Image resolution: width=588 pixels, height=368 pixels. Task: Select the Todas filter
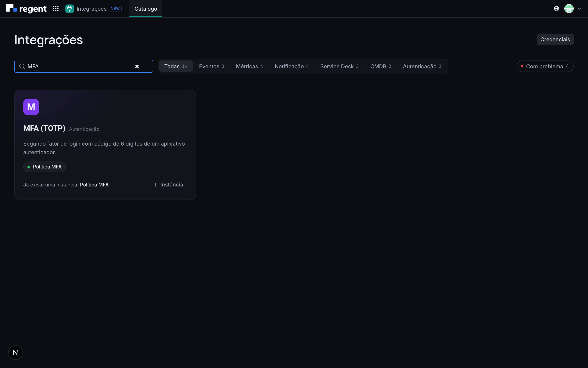176,66
